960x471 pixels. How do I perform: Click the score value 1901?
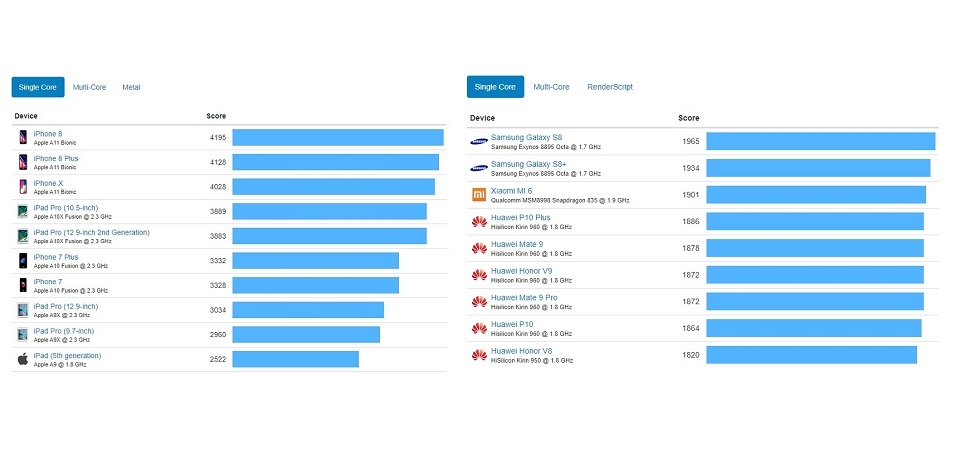691,195
